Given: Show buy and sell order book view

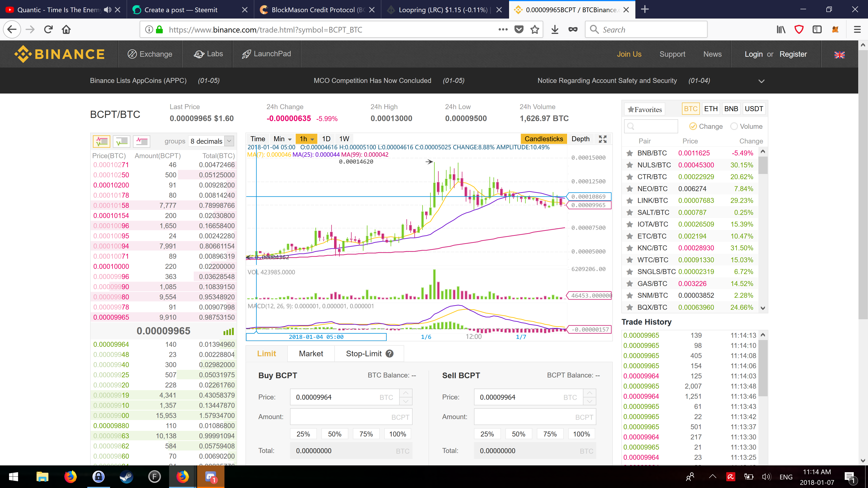Looking at the screenshot, I should [101, 141].
